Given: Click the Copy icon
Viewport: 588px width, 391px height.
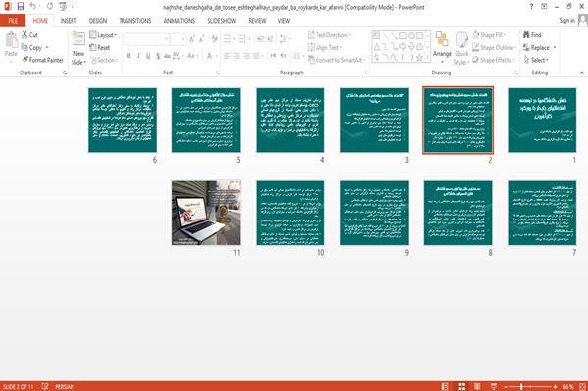Looking at the screenshot, I should pos(24,47).
